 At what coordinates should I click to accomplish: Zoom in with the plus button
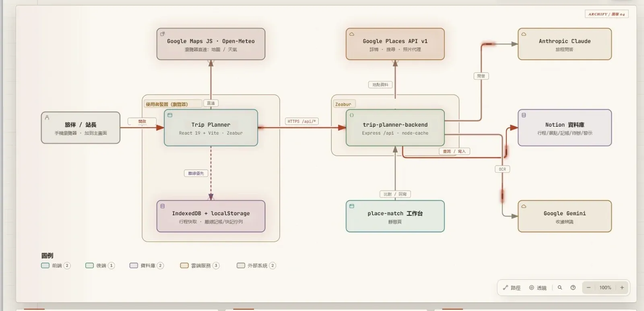tap(622, 288)
